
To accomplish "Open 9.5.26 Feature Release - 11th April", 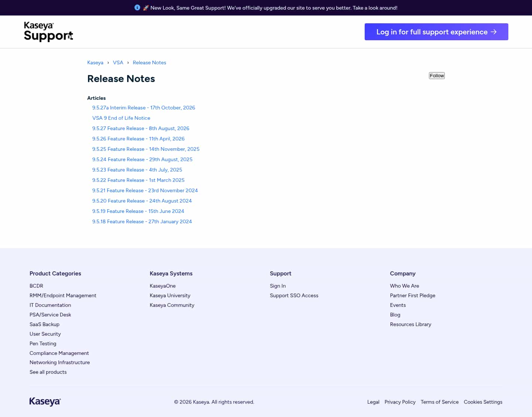I will pos(139,139).
